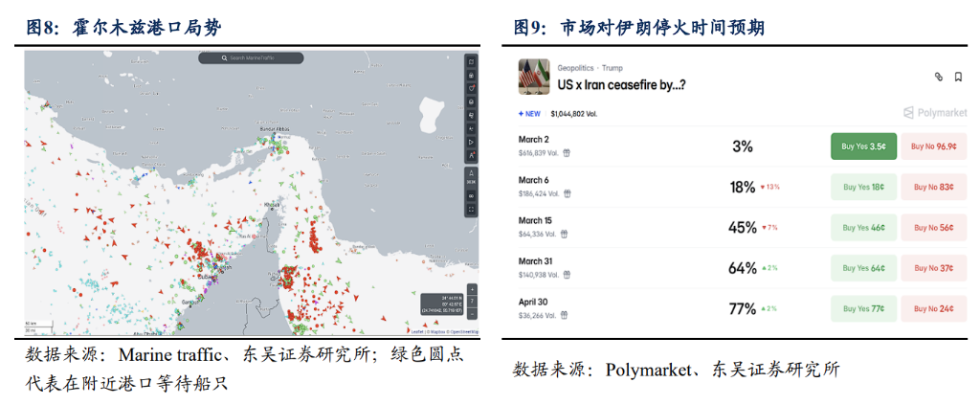The image size is (980, 405).
Task: Click the 'US x Iran ceasefire by...?' title
Action: tap(620, 85)
